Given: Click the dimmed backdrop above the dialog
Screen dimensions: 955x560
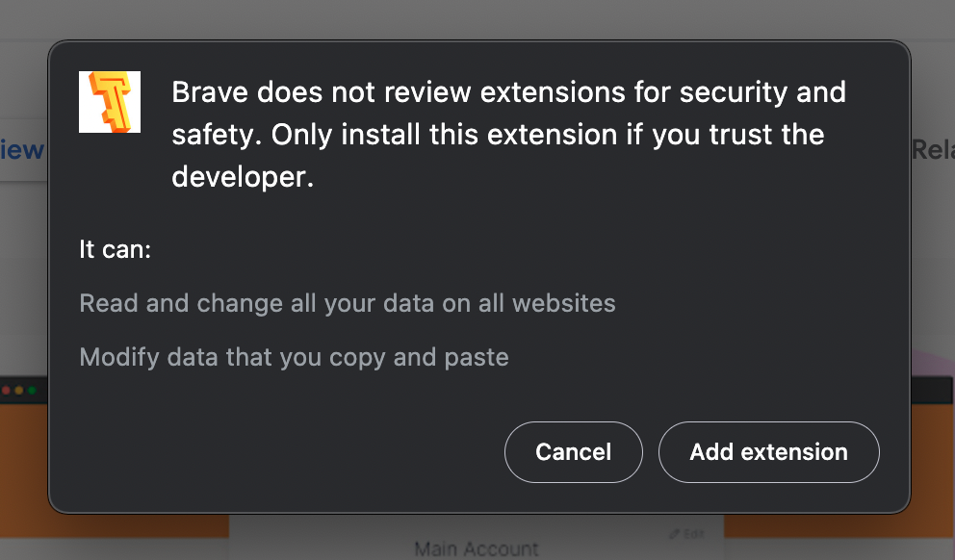Looking at the screenshot, I should tap(477, 18).
